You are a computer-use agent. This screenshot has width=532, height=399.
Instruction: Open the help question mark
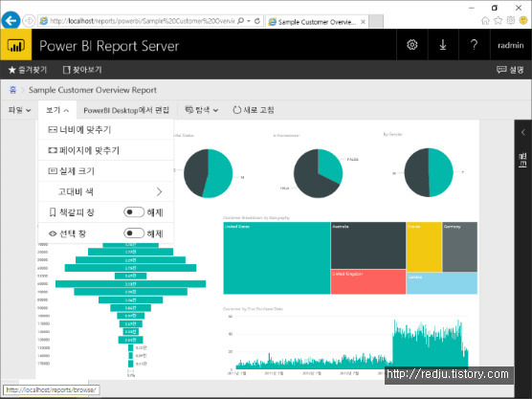(474, 45)
